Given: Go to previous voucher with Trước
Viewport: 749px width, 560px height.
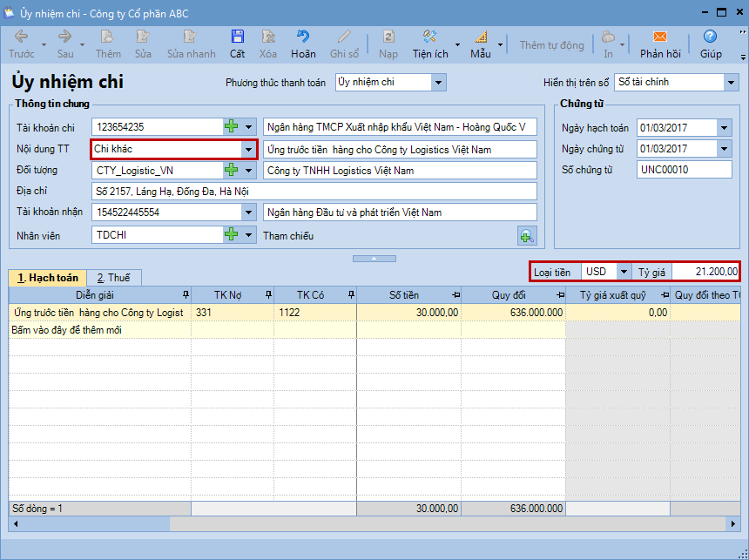Looking at the screenshot, I should (x=22, y=44).
